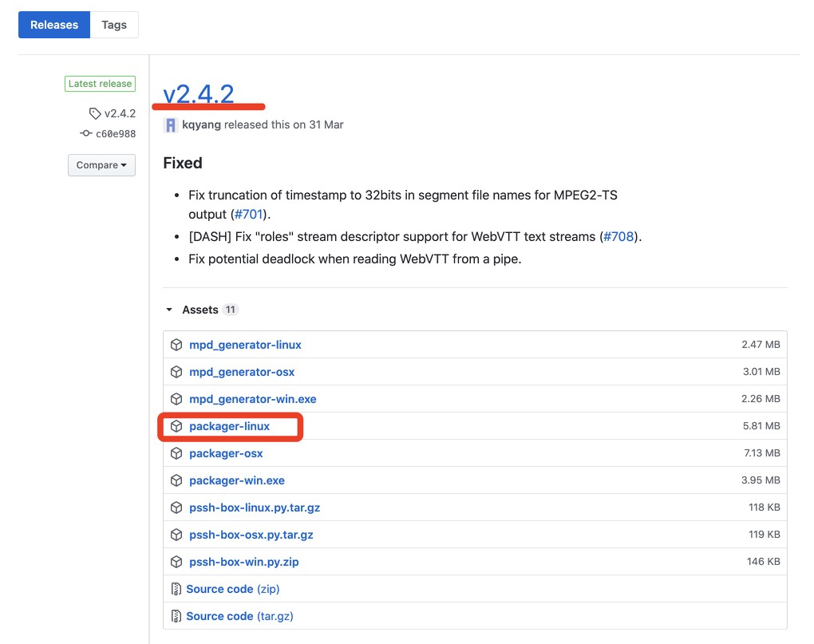Click the package icon beside packager-osx
Screen dimensions: 814x644
pyautogui.click(x=176, y=453)
